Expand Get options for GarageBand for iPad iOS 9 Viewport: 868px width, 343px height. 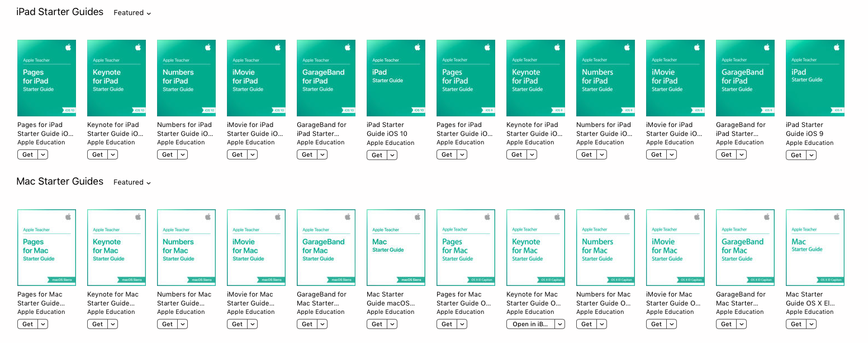tap(742, 154)
